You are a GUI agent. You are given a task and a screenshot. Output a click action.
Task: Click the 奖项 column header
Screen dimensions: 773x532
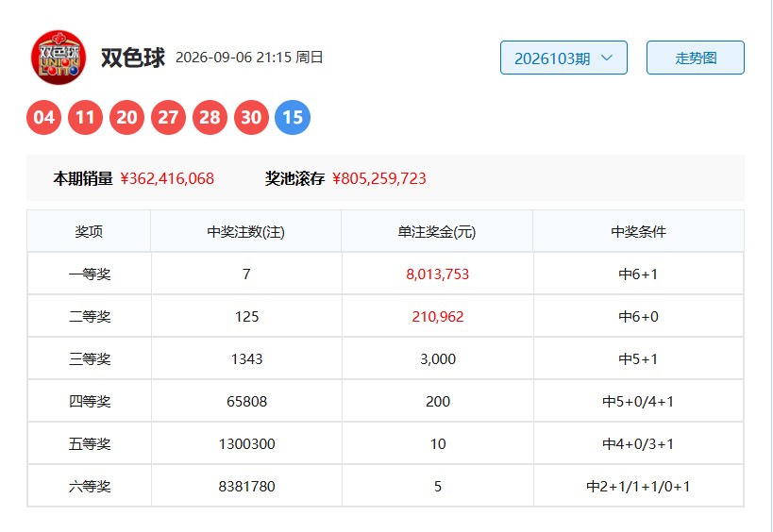pyautogui.click(x=89, y=231)
